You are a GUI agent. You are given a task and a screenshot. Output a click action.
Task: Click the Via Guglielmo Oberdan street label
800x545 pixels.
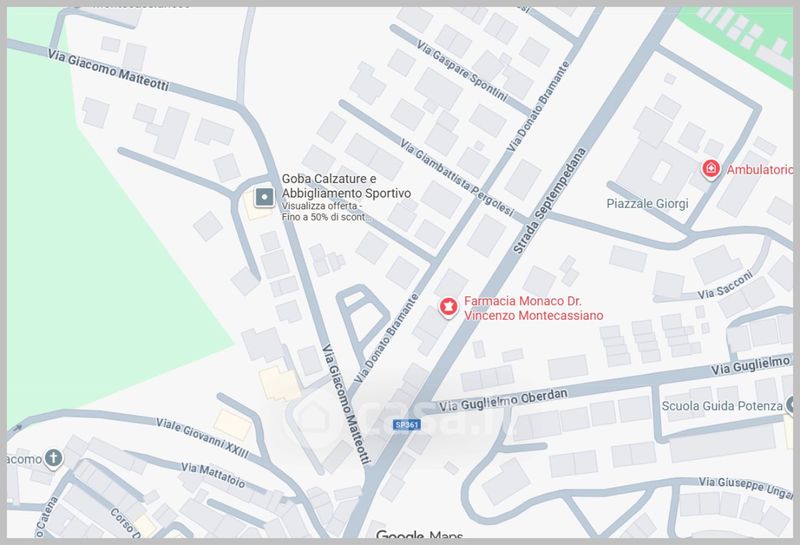(x=503, y=401)
